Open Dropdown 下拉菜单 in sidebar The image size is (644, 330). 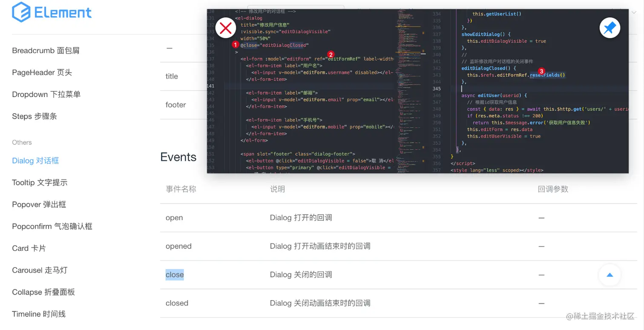(46, 95)
